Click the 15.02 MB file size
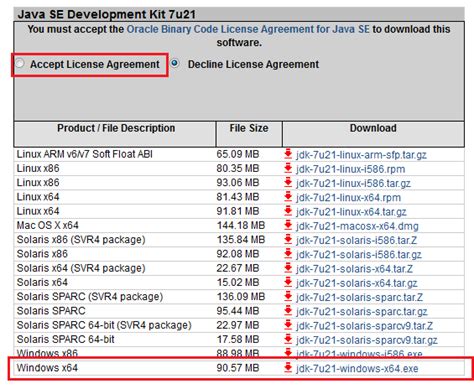Image resolution: width=474 pixels, height=389 pixels. (x=238, y=283)
